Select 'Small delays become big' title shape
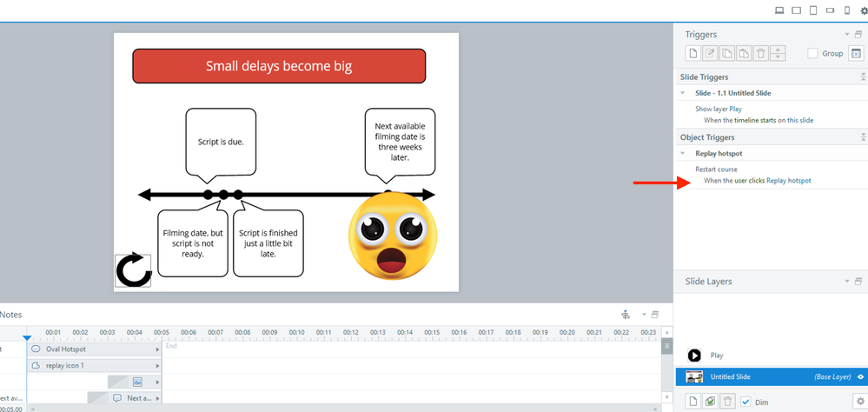The height and width of the screenshot is (412, 868). tap(279, 66)
